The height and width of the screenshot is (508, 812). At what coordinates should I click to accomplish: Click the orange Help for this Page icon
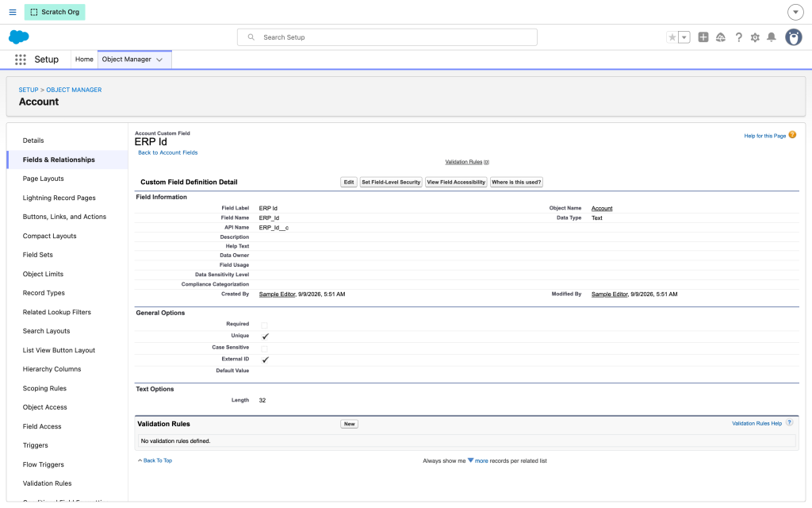[792, 135]
